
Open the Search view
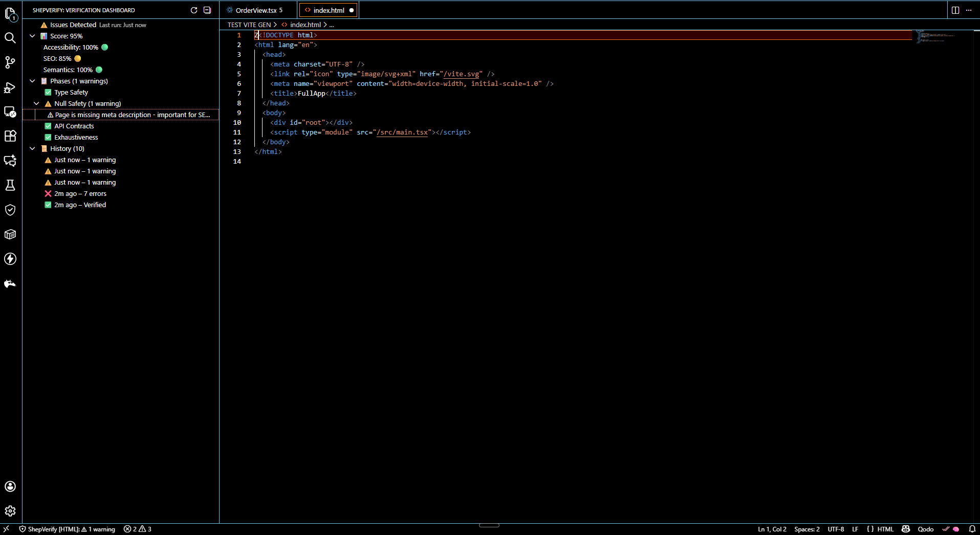tap(10, 38)
